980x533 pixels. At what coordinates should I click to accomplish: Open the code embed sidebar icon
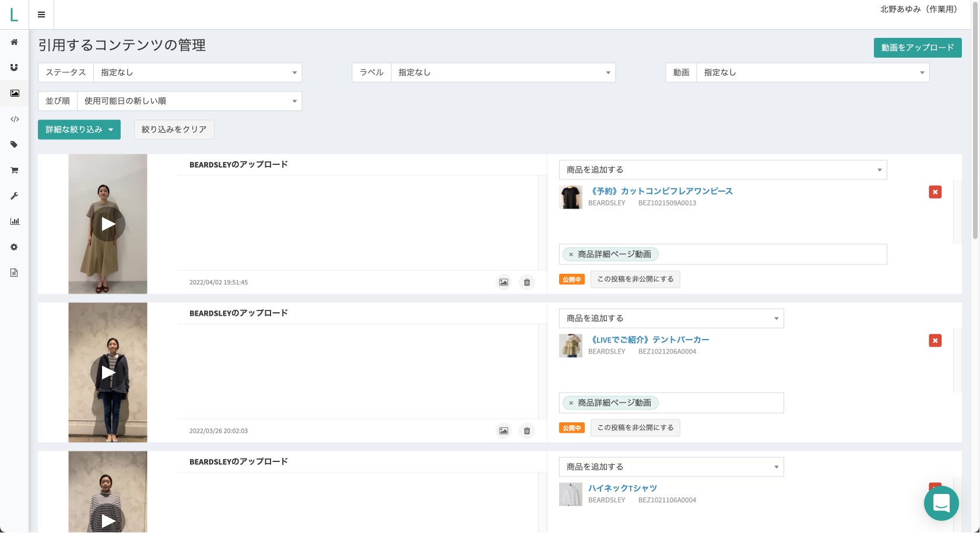click(15, 119)
